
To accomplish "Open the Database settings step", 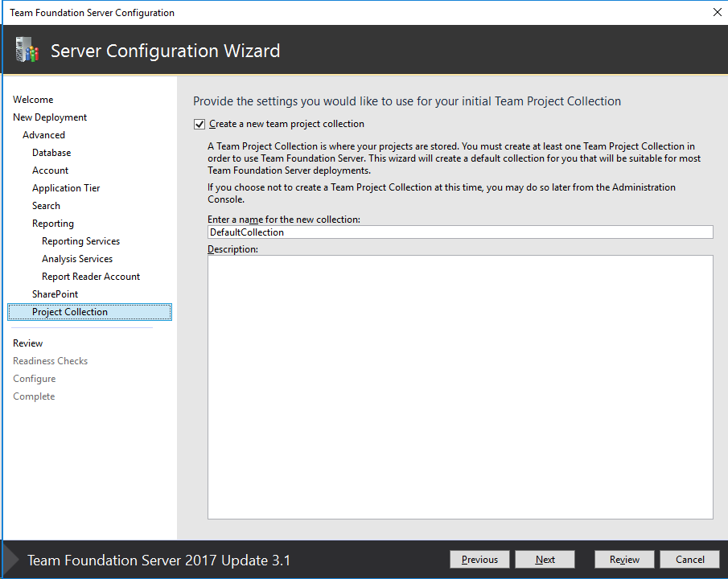I will (x=51, y=152).
